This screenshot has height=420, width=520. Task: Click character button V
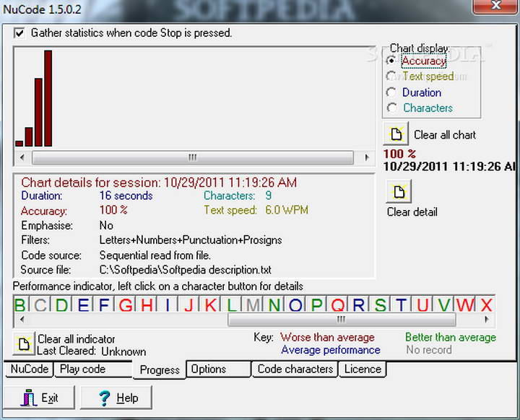(443, 304)
